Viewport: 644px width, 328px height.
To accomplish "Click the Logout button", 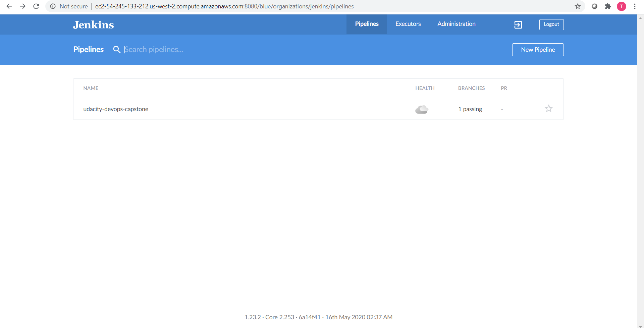I will point(551,25).
